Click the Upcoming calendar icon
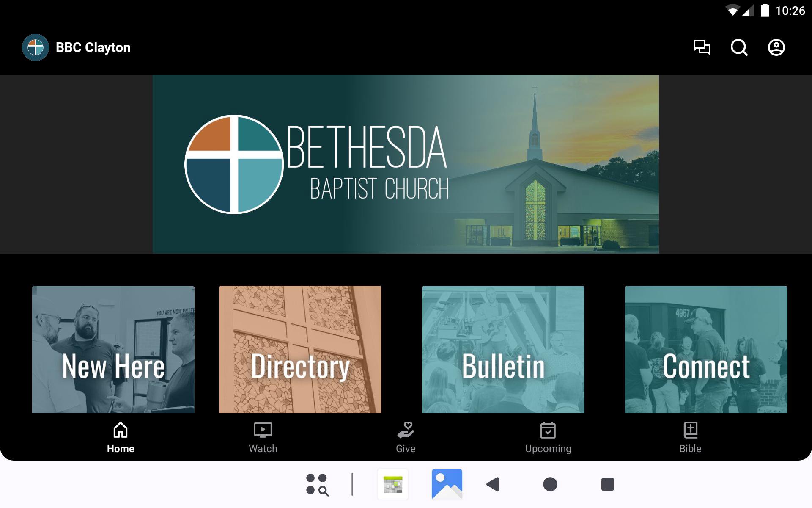 548,430
